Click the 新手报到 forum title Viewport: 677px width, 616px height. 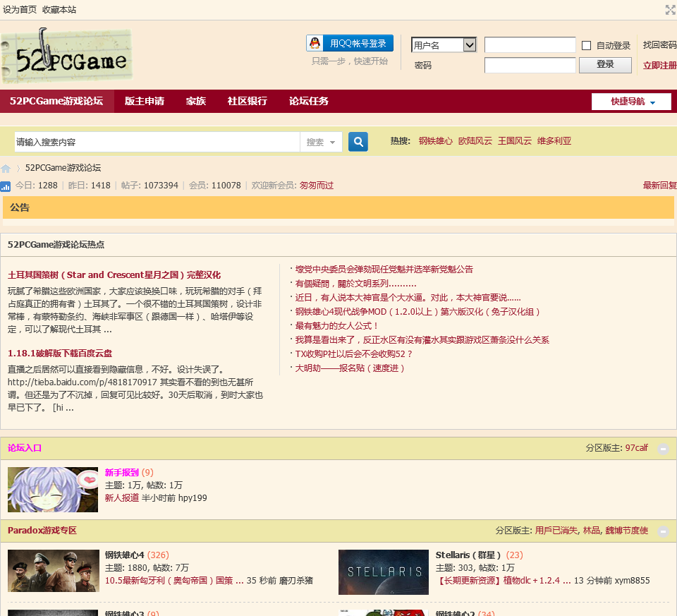point(122,473)
